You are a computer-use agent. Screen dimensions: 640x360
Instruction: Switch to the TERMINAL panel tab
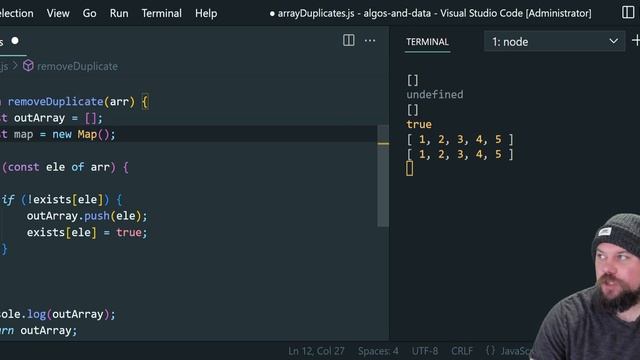click(427, 42)
